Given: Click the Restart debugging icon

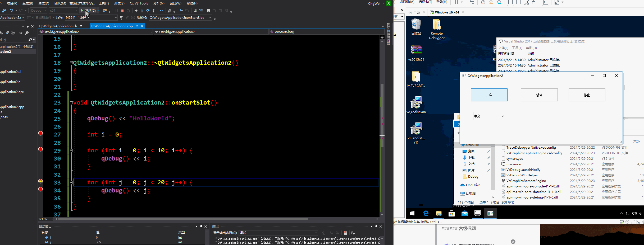Looking at the screenshot, I should pyautogui.click(x=128, y=11).
